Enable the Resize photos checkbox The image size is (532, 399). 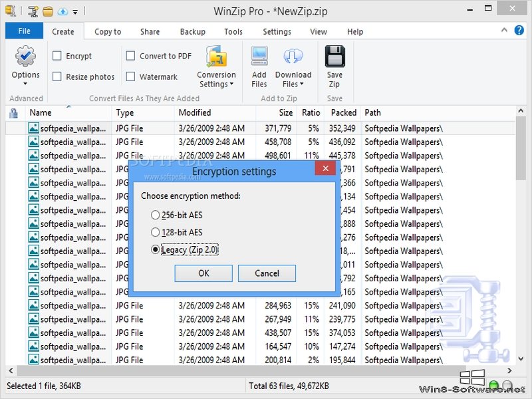tap(57, 76)
